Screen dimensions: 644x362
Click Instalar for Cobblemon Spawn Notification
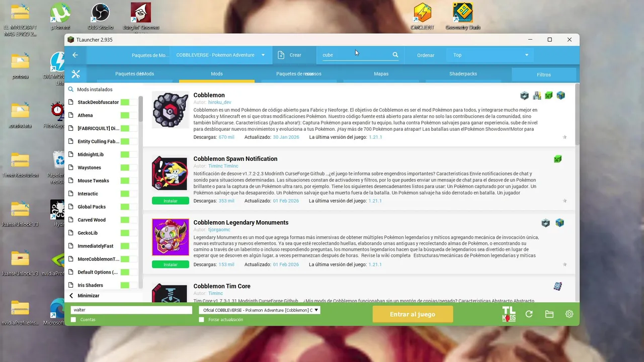click(171, 201)
